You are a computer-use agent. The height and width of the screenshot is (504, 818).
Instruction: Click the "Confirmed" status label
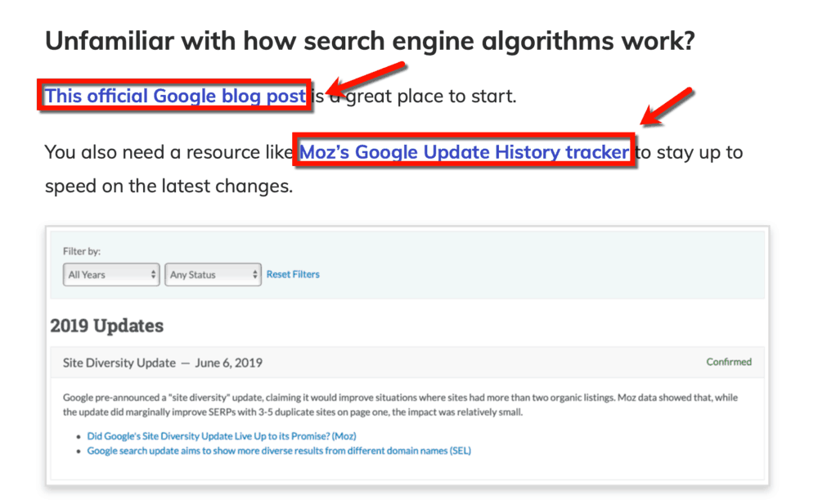(x=728, y=361)
